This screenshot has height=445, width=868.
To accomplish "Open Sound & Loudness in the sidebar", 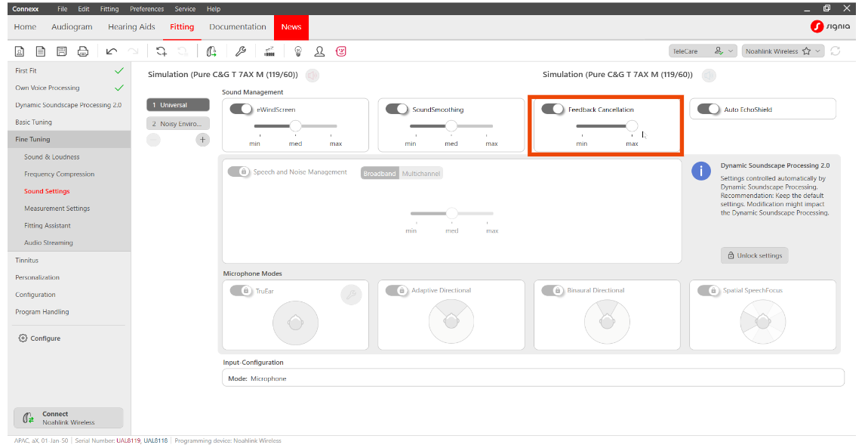I will pyautogui.click(x=52, y=157).
